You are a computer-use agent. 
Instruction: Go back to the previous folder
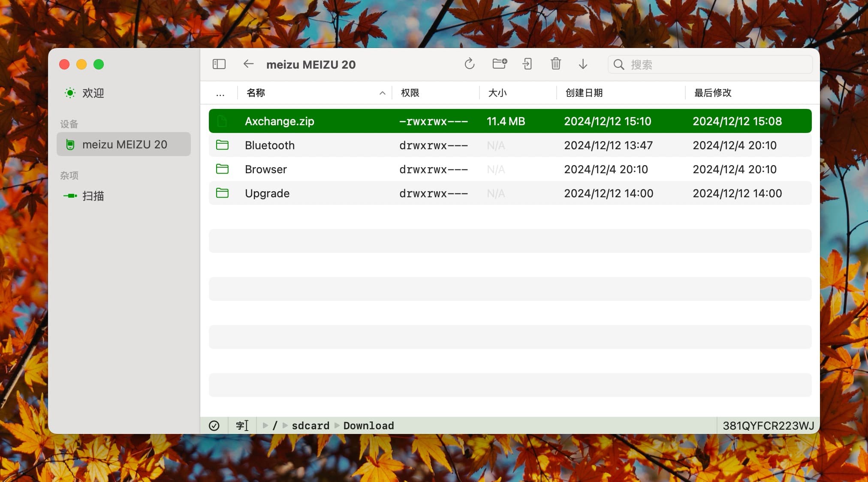[248, 64]
